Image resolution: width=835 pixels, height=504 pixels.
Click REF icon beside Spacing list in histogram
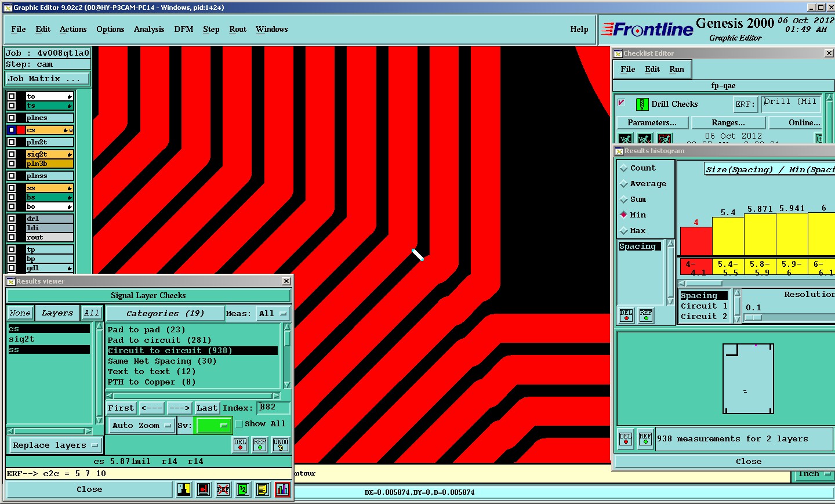point(646,315)
